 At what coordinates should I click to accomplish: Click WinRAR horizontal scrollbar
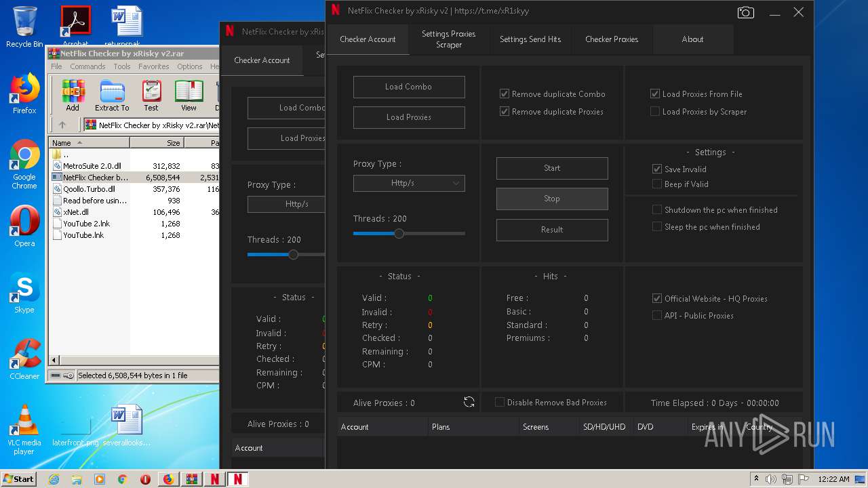(x=136, y=360)
